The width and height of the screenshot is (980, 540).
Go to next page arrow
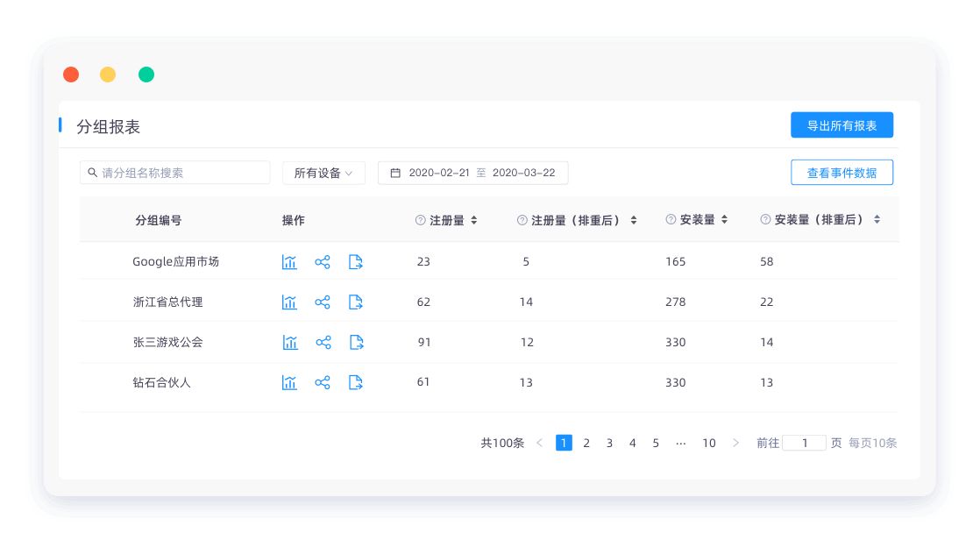tap(735, 443)
